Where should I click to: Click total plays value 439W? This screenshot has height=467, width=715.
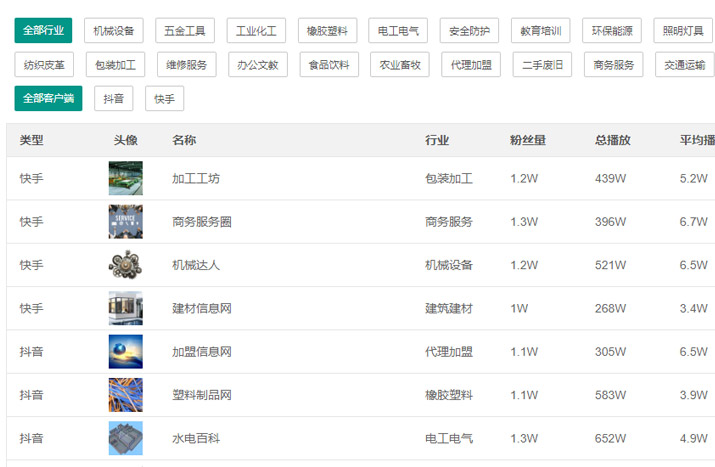(x=610, y=178)
